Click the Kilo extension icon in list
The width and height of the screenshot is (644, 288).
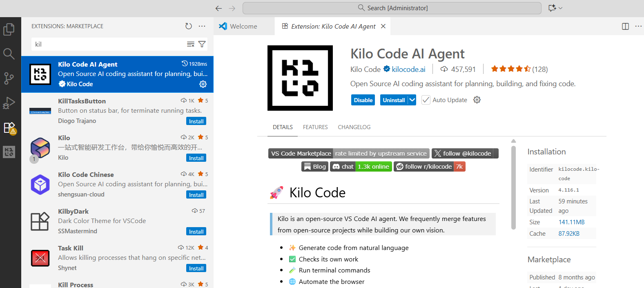click(40, 148)
